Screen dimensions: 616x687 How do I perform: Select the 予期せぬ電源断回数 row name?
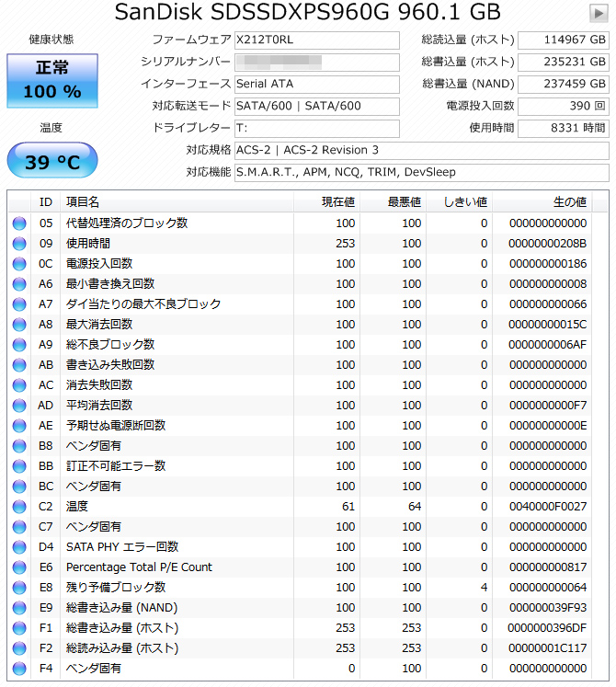116,426
